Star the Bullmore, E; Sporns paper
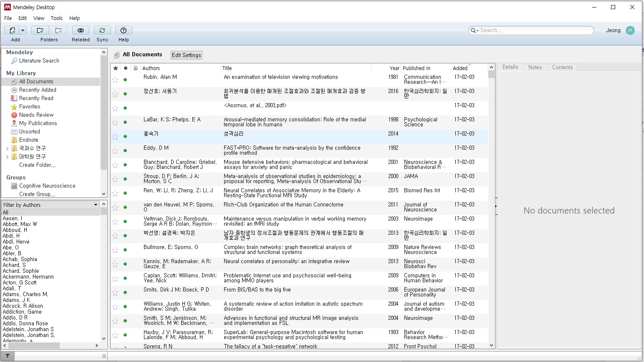 click(x=115, y=250)
